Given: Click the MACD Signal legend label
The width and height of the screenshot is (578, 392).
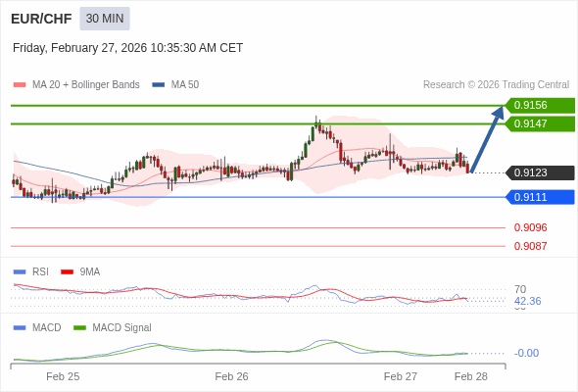Looking at the screenshot, I should (x=122, y=328).
